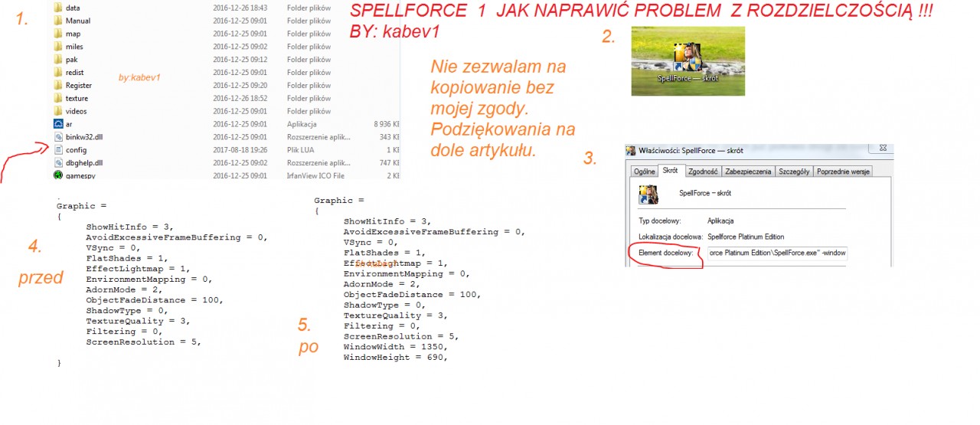Click the shortcut name field in Properties
The image size is (980, 425).
[704, 193]
